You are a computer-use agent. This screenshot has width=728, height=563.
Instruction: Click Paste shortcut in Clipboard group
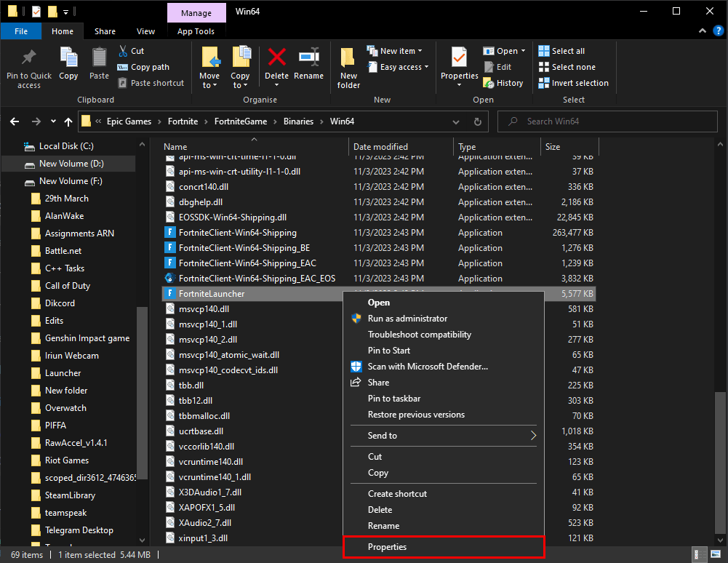point(151,83)
